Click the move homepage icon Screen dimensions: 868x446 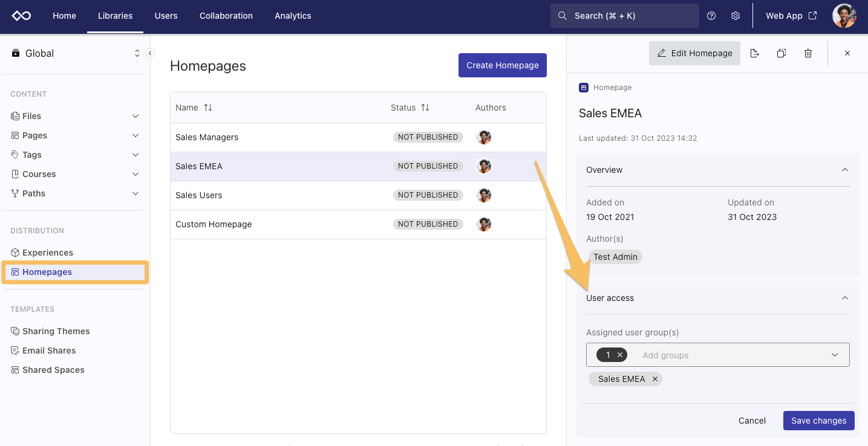point(754,53)
